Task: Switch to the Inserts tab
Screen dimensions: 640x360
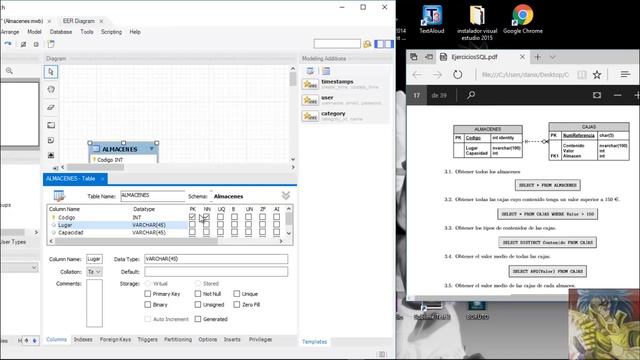Action: coord(232,340)
